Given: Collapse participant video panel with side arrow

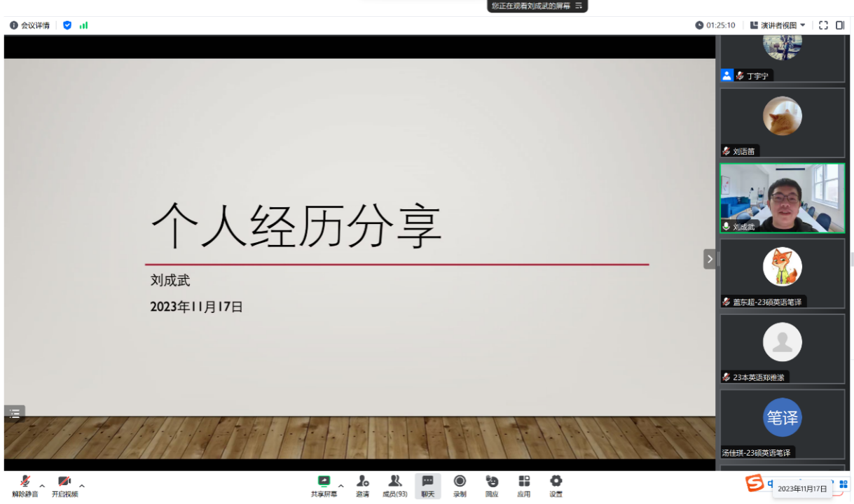Looking at the screenshot, I should pyautogui.click(x=710, y=259).
